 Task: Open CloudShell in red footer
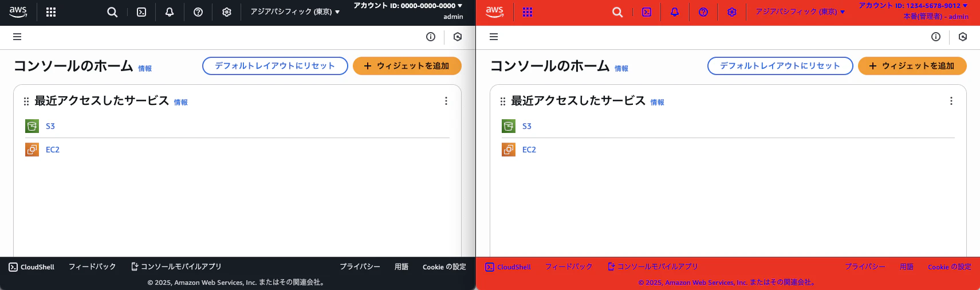508,267
